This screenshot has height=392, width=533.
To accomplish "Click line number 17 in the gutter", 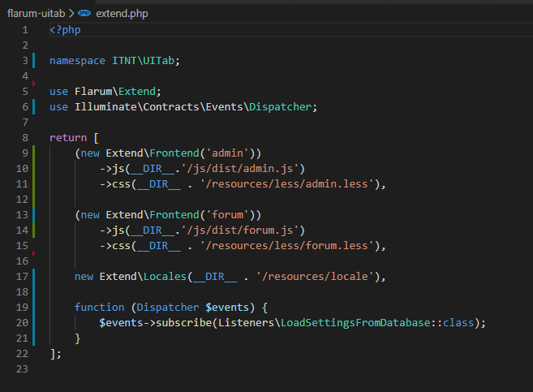I will point(22,277).
